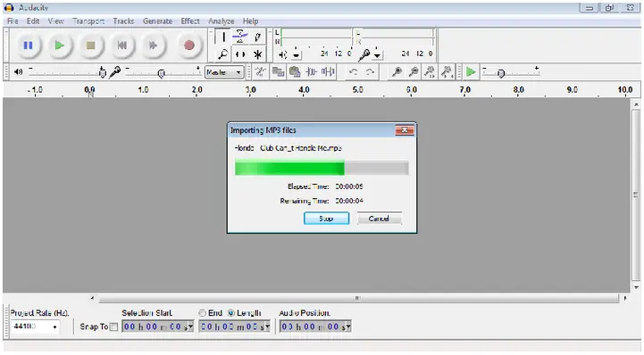Skip to end of the track
The height and width of the screenshot is (355, 644).
(154, 45)
